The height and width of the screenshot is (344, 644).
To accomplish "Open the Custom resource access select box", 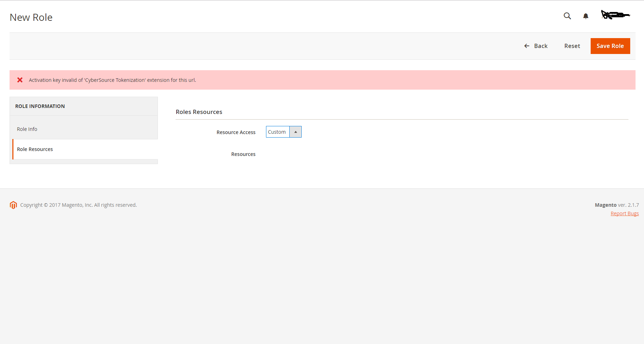I will click(x=277, y=132).
